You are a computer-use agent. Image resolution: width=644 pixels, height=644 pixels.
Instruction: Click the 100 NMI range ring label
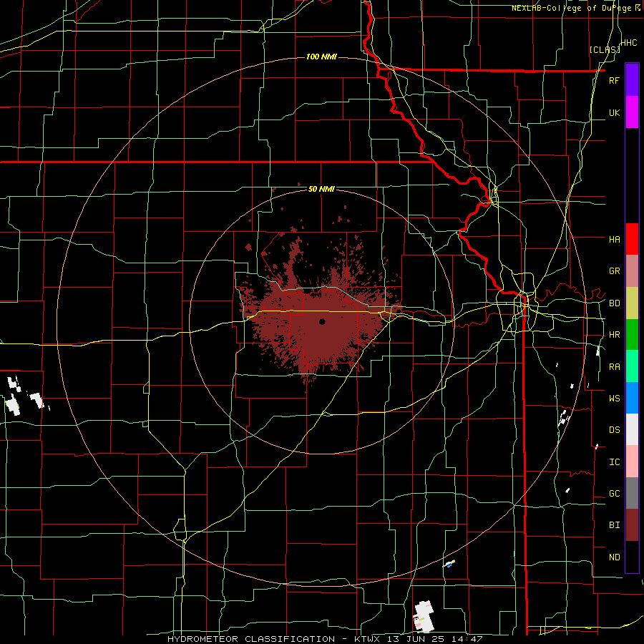tap(321, 57)
